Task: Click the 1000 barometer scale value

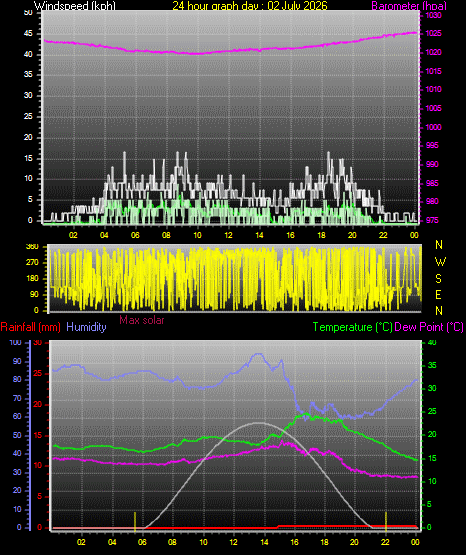Action: click(433, 127)
